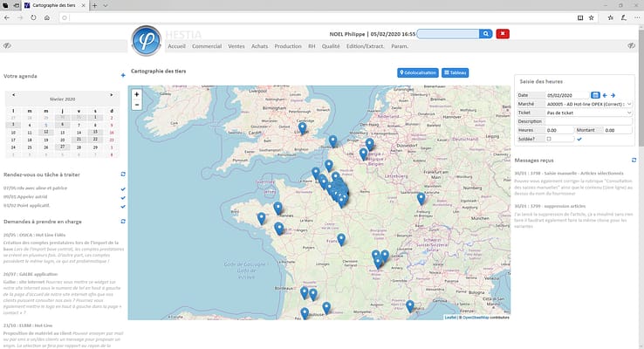Click the Géolocalisation button
This screenshot has width=644, height=349.
(417, 73)
